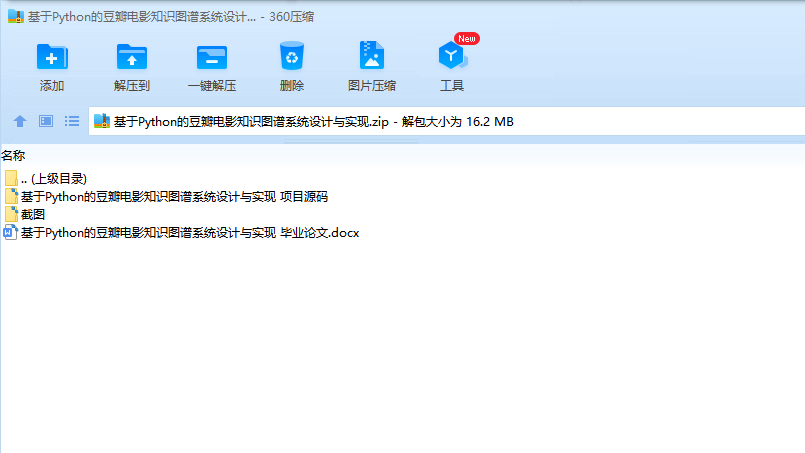This screenshot has height=453, width=805.
Task: Click the '一键解压' label text
Action: pyautogui.click(x=212, y=85)
